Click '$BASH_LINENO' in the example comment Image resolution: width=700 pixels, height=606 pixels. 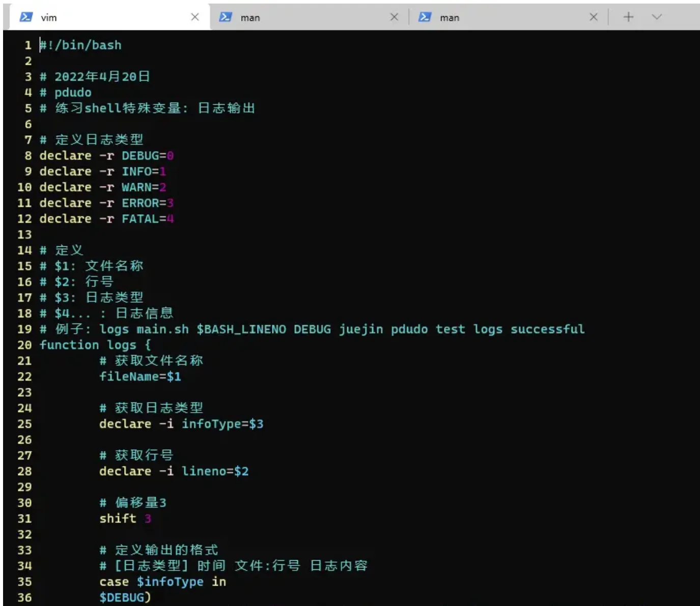pos(241,329)
